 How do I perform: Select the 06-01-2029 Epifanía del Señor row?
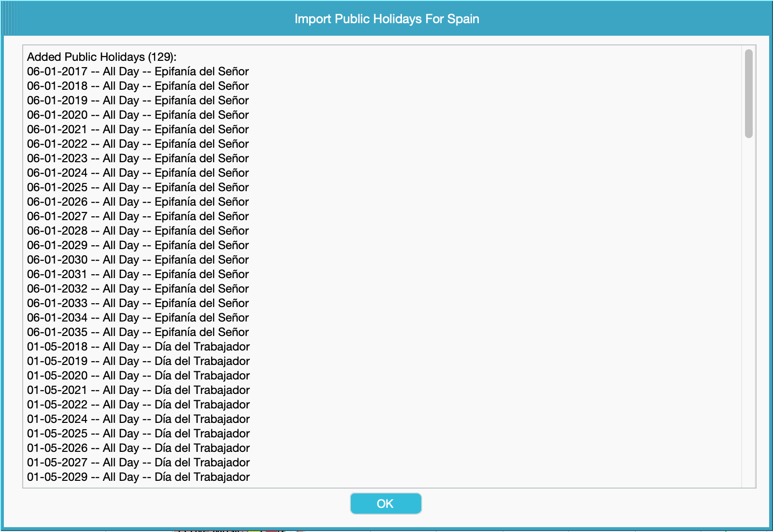tap(138, 245)
